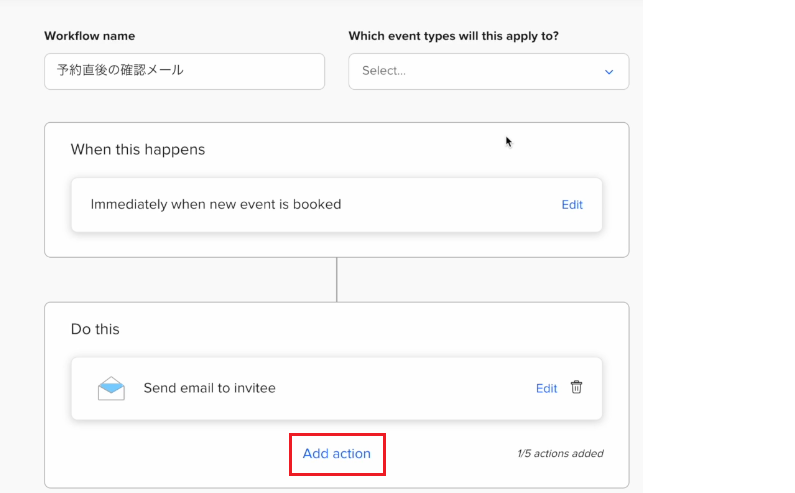Click the 'When this happens' section heading
This screenshot has height=493, width=795.
[138, 150]
